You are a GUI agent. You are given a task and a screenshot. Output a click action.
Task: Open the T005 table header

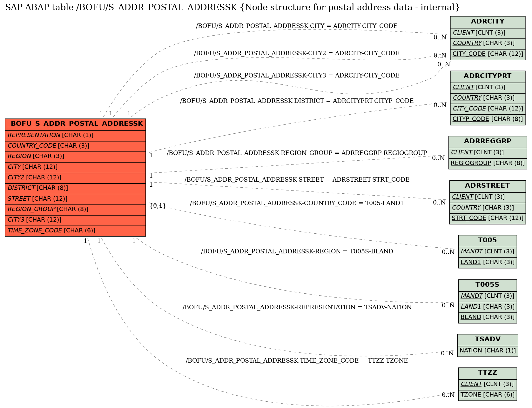[488, 240]
